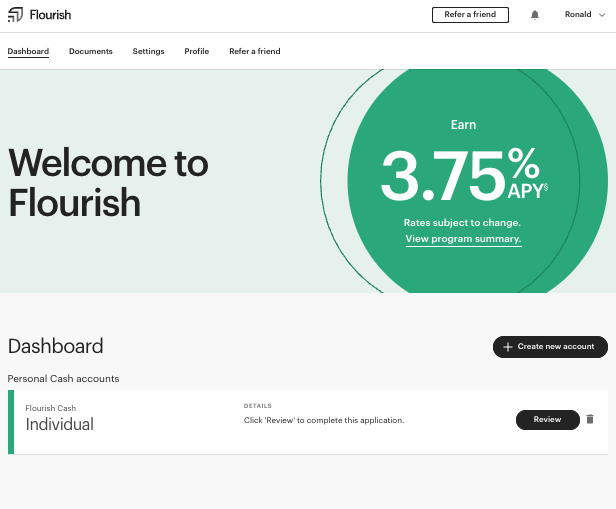The width and height of the screenshot is (616, 509).
Task: Click the Earn label in green circle
Action: click(464, 125)
